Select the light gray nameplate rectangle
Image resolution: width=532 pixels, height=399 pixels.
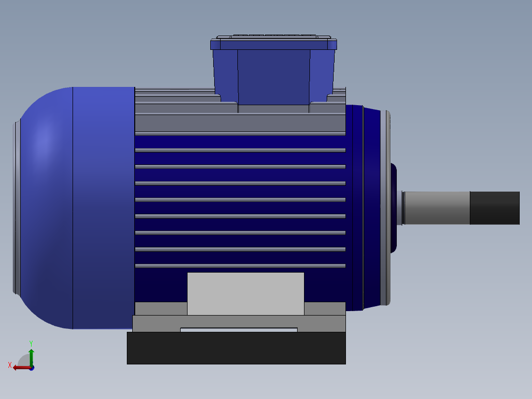click(x=246, y=294)
